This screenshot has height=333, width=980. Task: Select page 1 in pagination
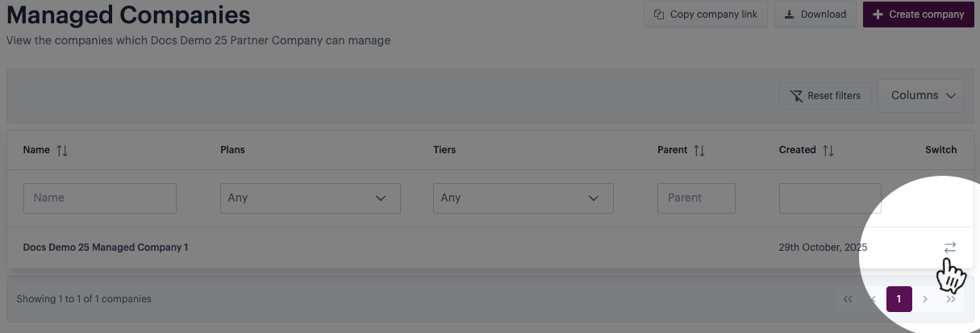tap(899, 299)
